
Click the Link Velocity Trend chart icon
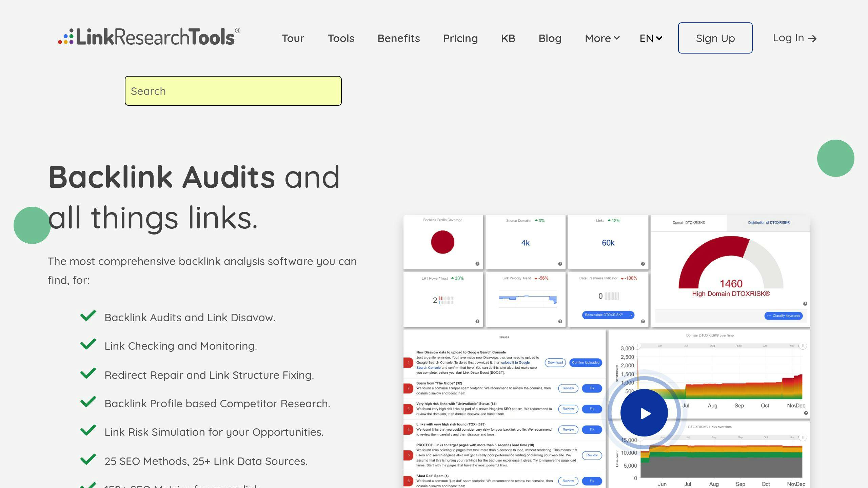526,298
